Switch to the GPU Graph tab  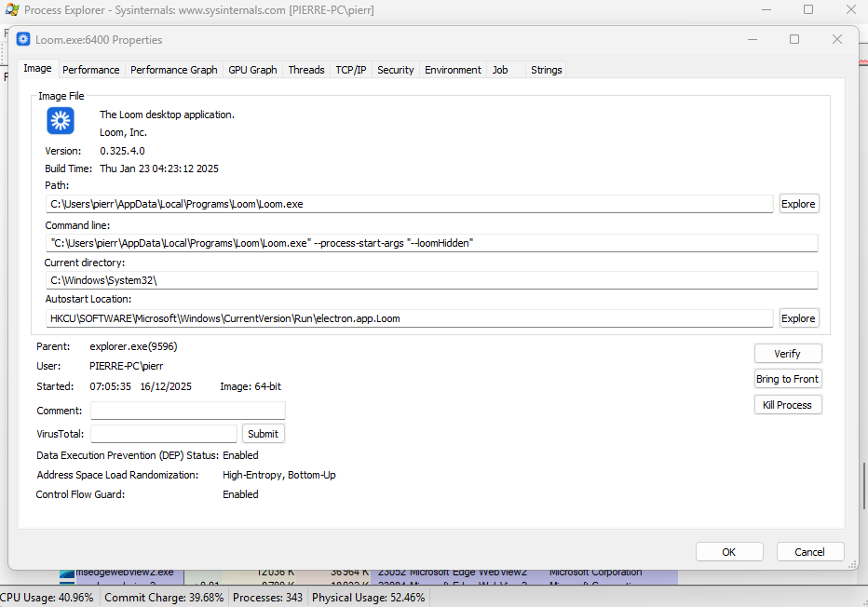pyautogui.click(x=252, y=70)
